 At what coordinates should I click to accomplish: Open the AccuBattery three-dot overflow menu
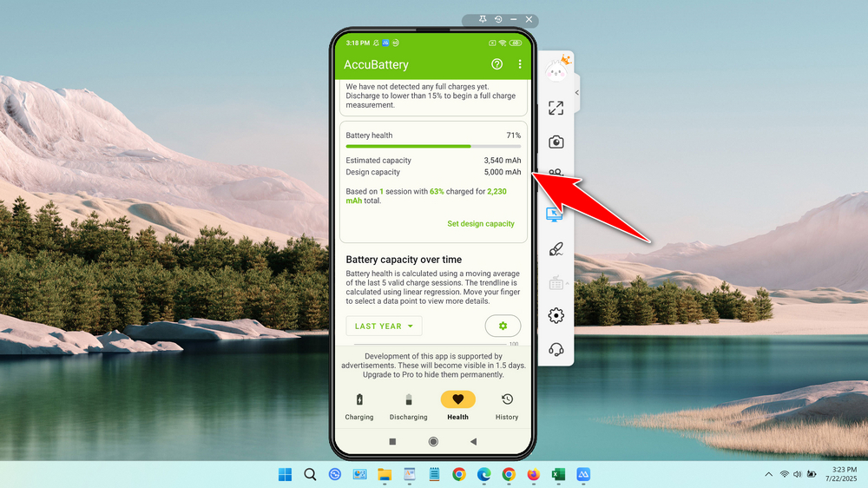coord(519,64)
